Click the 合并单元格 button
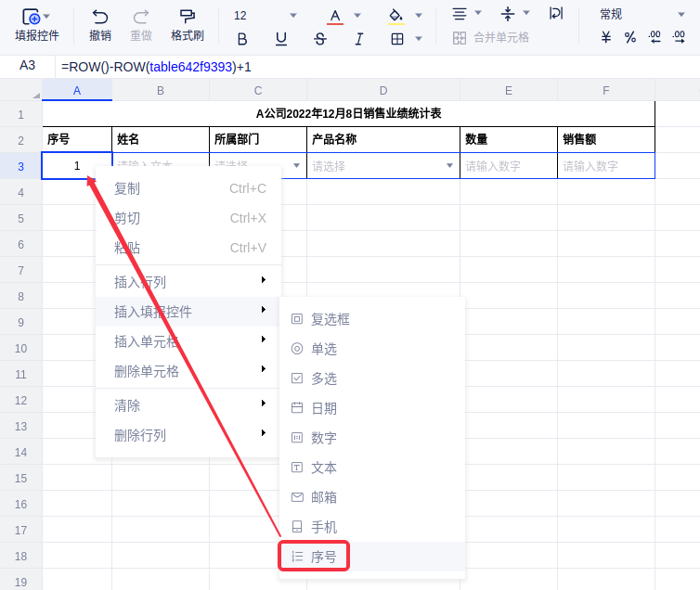 coord(491,38)
